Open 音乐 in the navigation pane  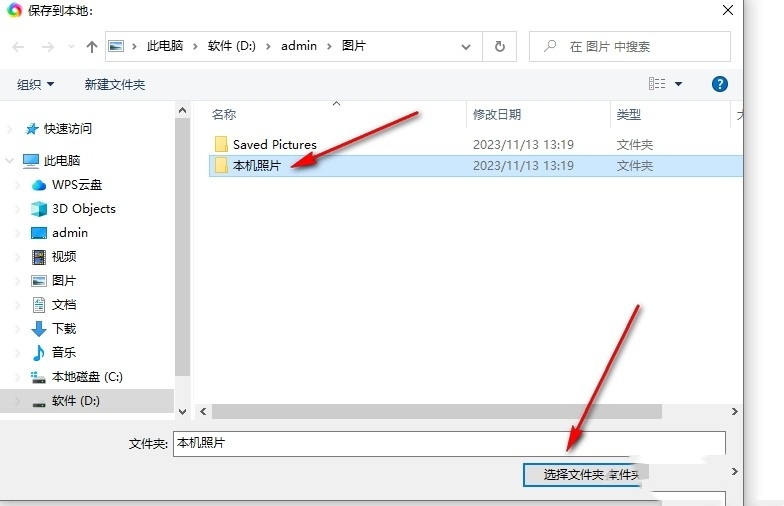point(64,352)
